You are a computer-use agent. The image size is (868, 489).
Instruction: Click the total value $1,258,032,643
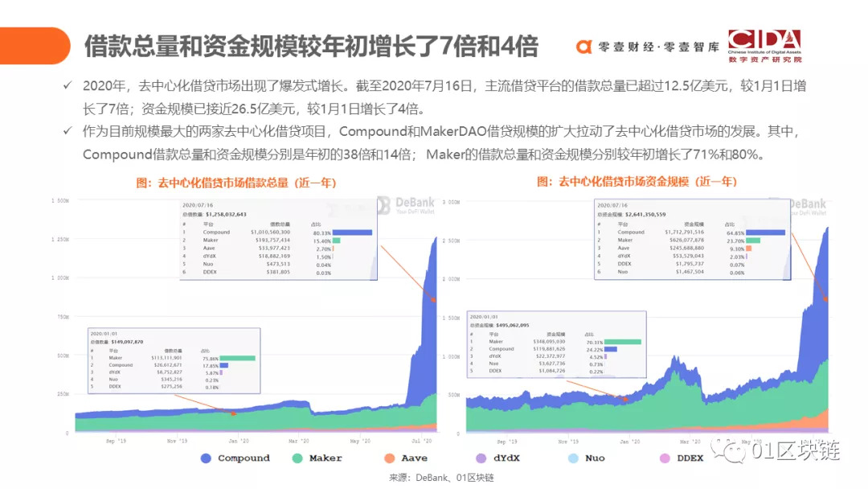click(226, 214)
